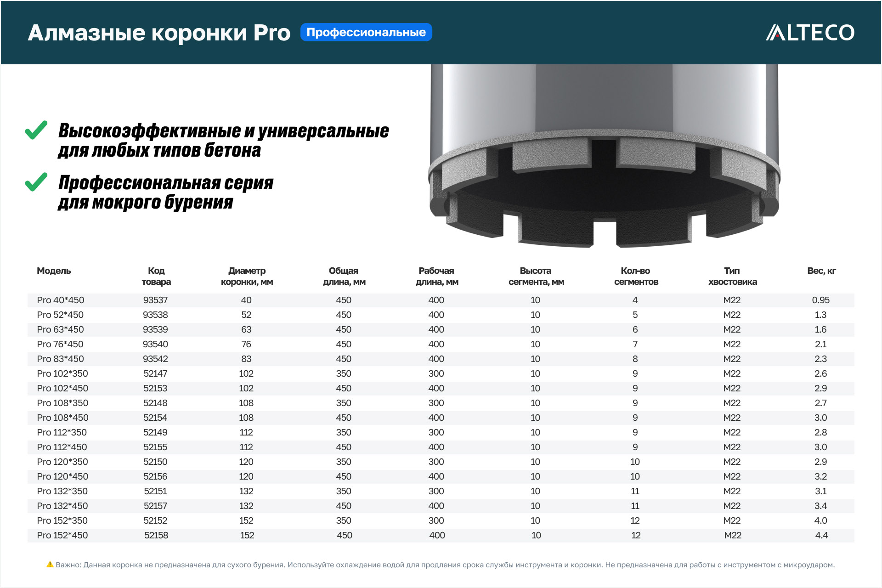Click the Рабочая длина, мм header
This screenshot has width=882, height=588.
pyautogui.click(x=437, y=276)
